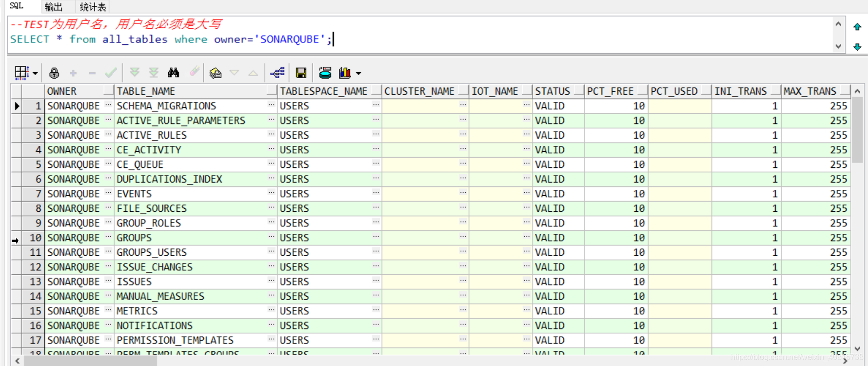
Task: Open Find with the binoculars icon
Action: (173, 73)
